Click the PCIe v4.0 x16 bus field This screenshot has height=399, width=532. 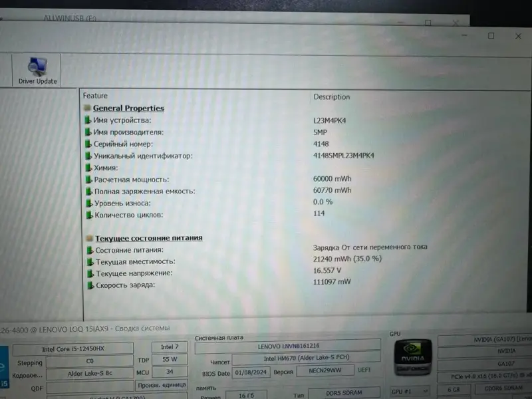485,376
